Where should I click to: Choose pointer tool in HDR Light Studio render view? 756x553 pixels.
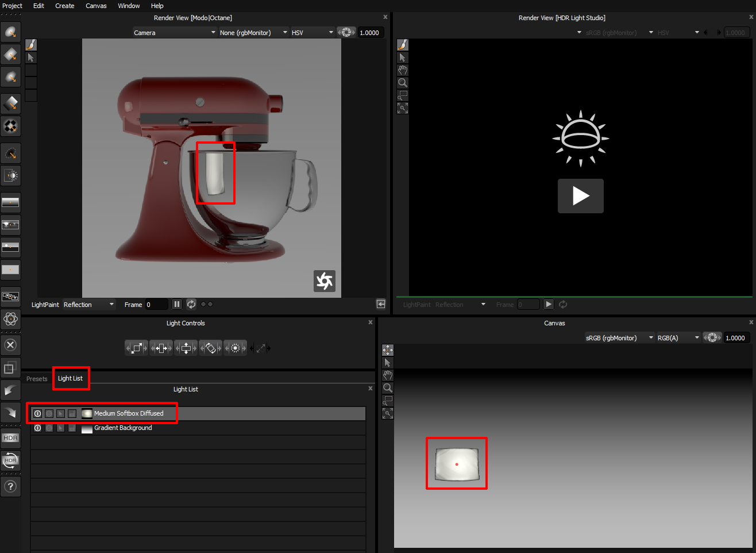click(403, 57)
